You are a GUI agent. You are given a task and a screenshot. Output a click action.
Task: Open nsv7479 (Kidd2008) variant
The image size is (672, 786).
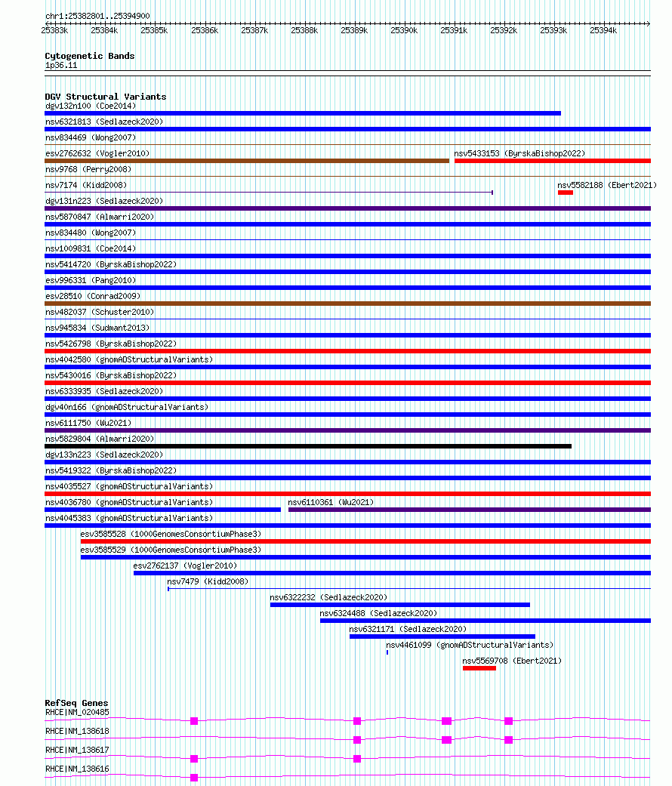click(208, 582)
